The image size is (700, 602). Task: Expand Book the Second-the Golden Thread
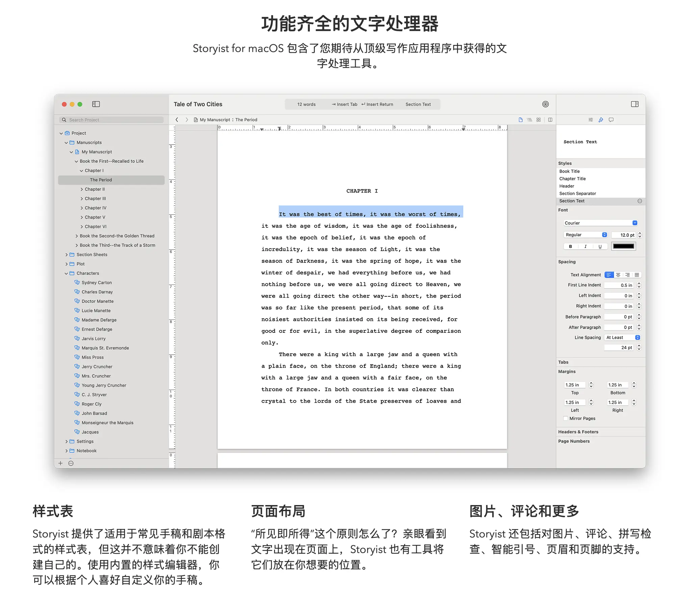76,236
